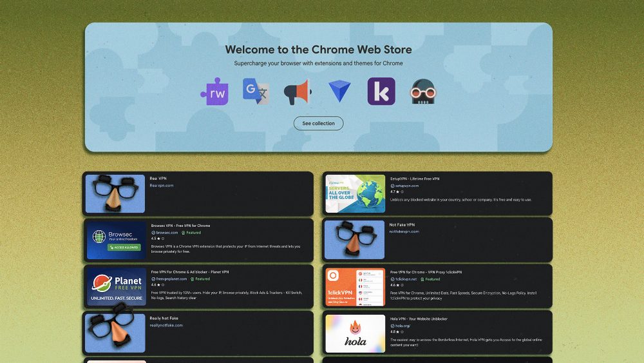Click the verified badge next to setupvpn.com
The image size is (644, 363).
pyautogui.click(x=392, y=186)
